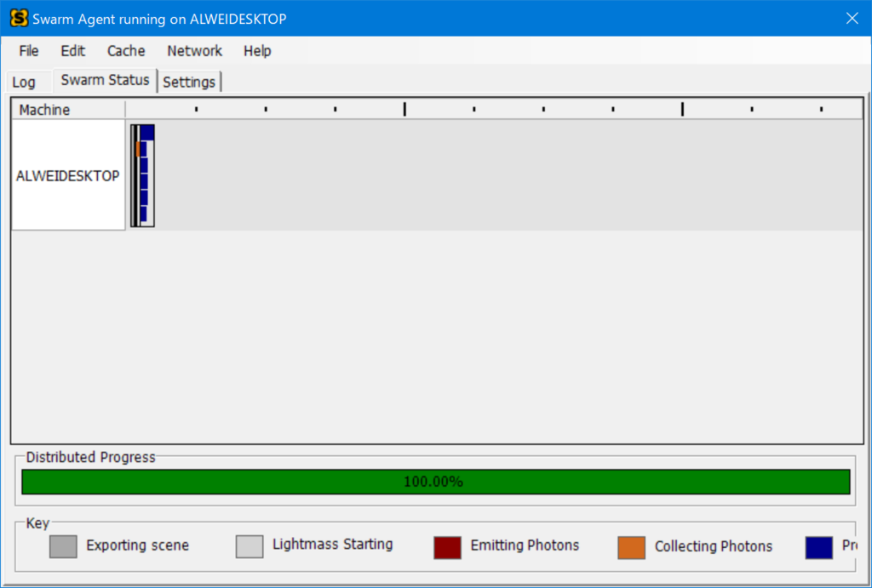Click the Distributed Progress group label
This screenshot has height=588, width=872.
point(90,458)
